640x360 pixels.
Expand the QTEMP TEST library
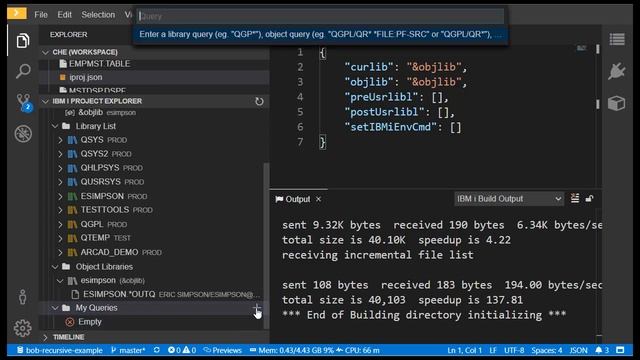pyautogui.click(x=60, y=238)
